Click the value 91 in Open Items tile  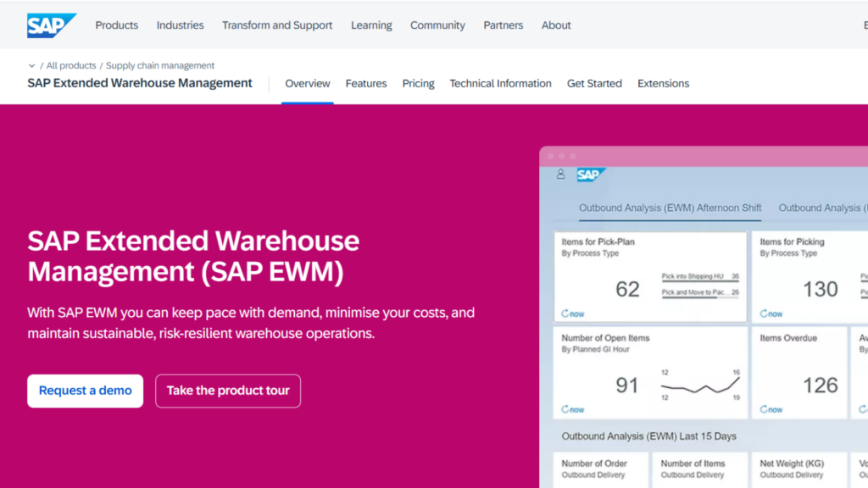pos(627,385)
